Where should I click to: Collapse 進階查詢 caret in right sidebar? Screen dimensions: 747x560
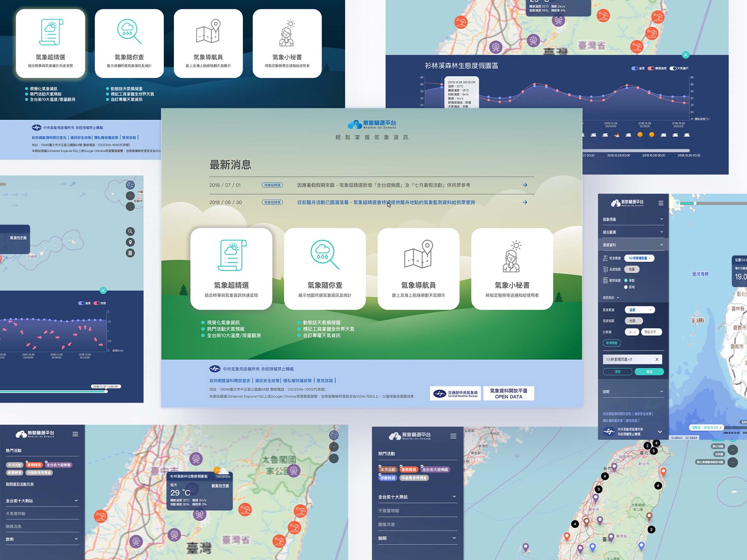point(618,297)
